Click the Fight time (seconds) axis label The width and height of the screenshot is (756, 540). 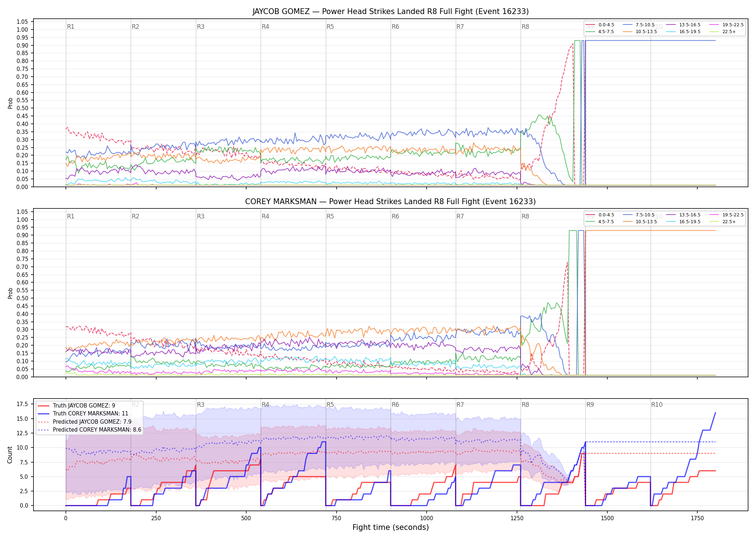click(x=391, y=527)
